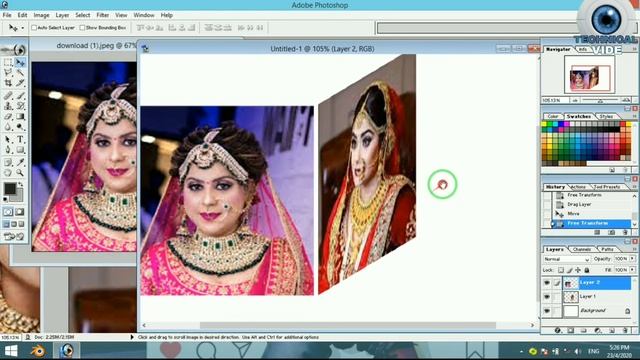The width and height of the screenshot is (640, 360).
Task: Toggle lock position icon
Action: [578, 270]
